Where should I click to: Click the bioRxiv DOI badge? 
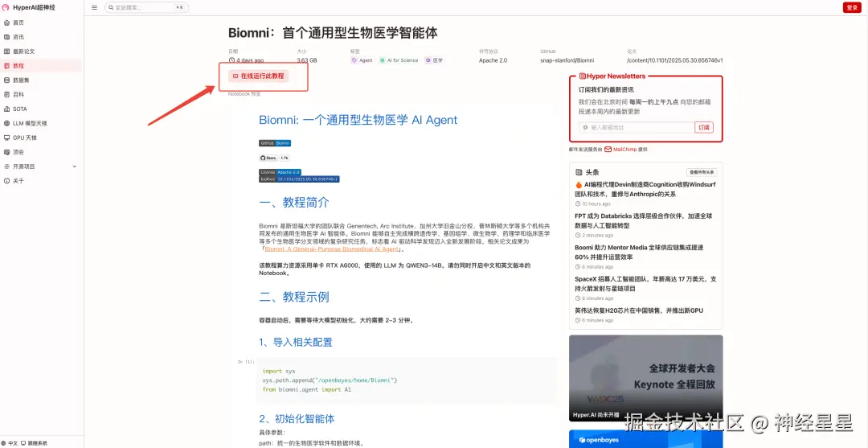pos(299,179)
